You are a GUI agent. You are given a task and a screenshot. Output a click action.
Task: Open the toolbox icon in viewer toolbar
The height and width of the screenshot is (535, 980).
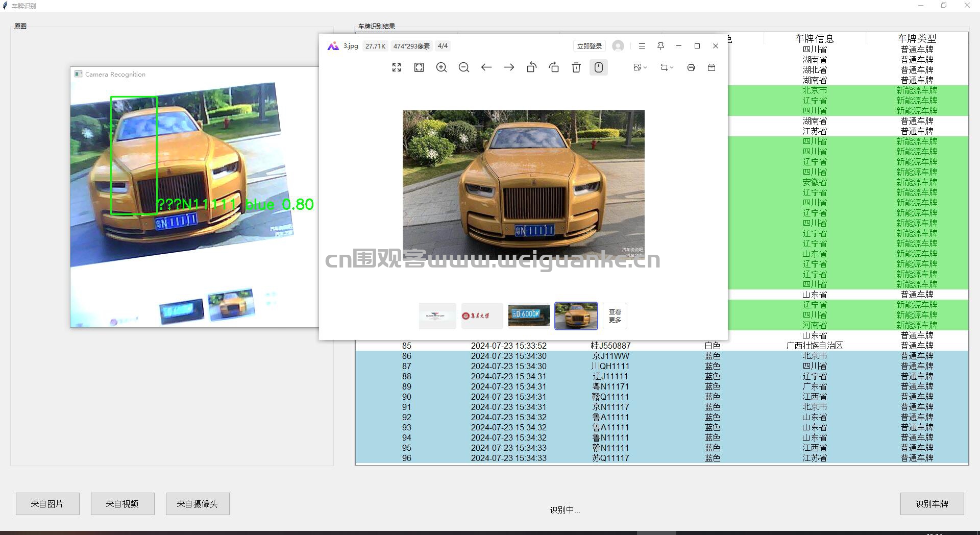(712, 67)
